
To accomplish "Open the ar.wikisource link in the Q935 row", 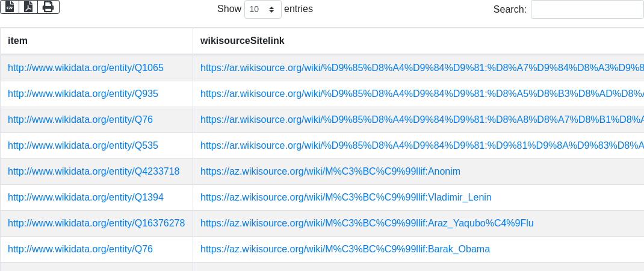I will point(421,94).
